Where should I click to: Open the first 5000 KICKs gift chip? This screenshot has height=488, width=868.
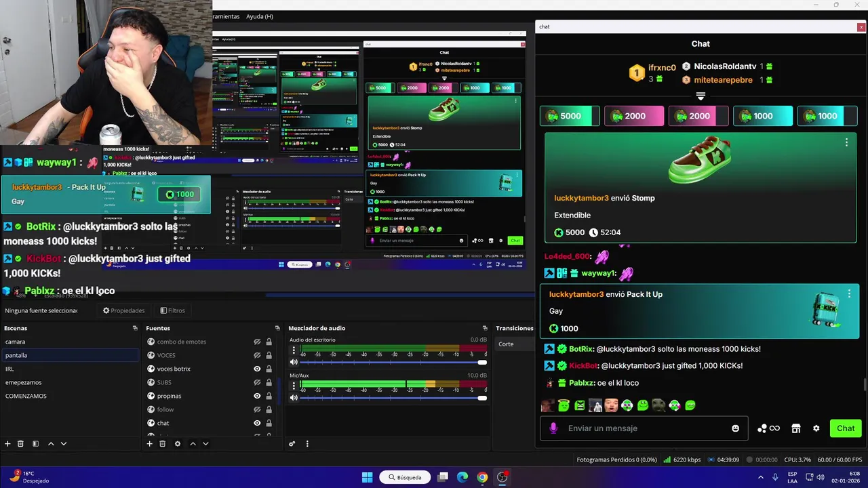[x=570, y=116]
